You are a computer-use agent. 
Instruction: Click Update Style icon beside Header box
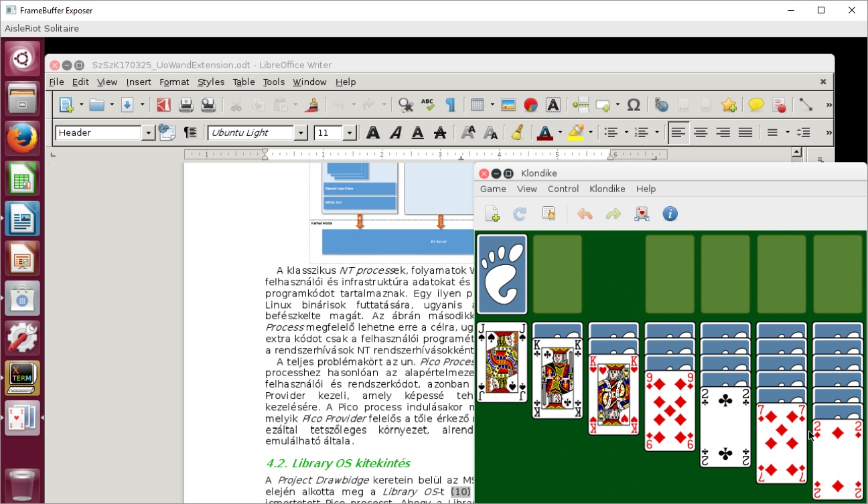[x=167, y=133]
